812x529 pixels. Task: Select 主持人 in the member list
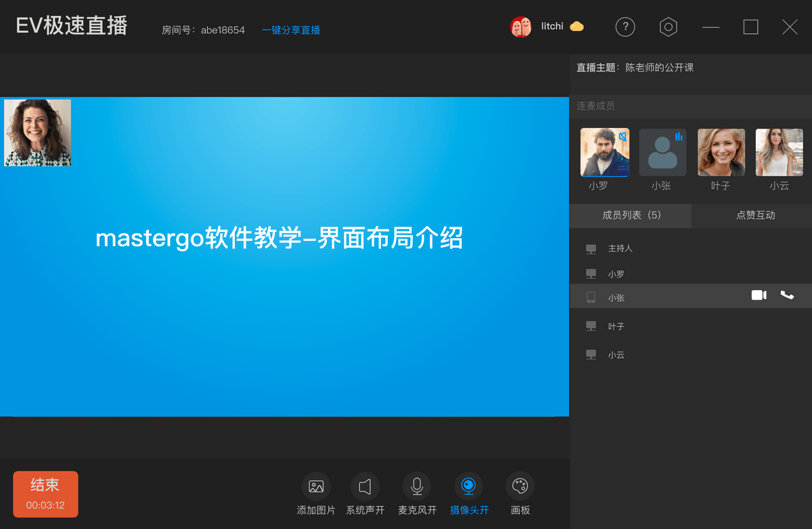(x=691, y=248)
